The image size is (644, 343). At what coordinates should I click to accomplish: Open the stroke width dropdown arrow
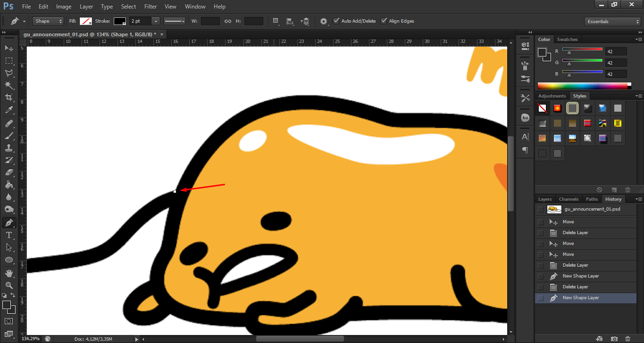coord(156,21)
